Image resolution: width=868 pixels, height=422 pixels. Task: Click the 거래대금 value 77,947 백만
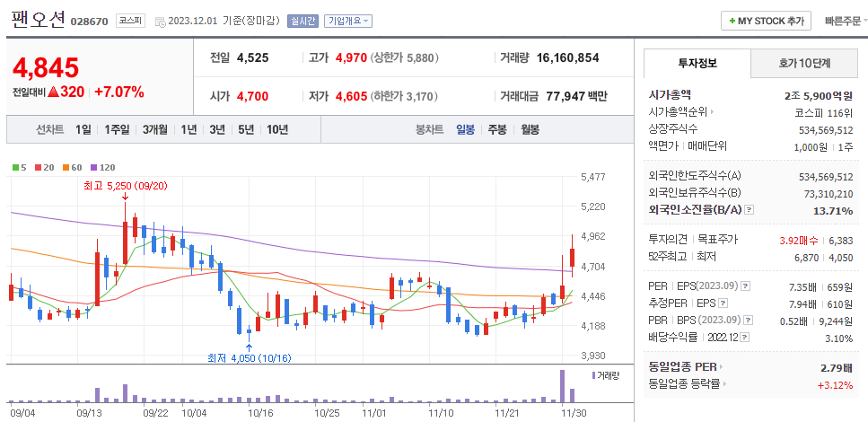point(576,96)
